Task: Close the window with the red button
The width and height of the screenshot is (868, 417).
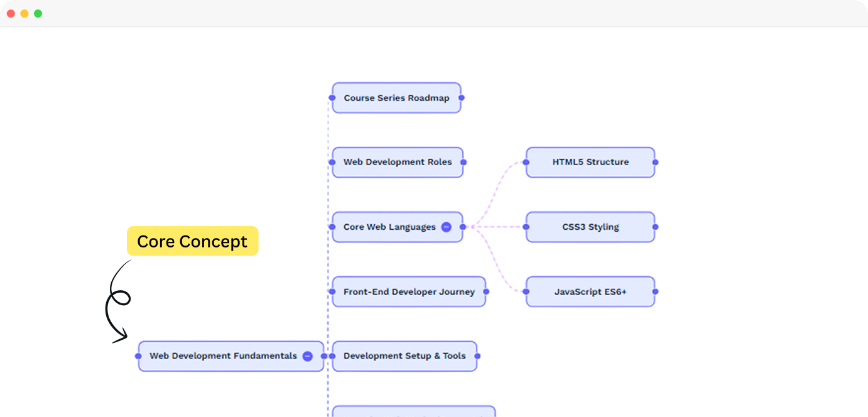Action: click(x=11, y=13)
